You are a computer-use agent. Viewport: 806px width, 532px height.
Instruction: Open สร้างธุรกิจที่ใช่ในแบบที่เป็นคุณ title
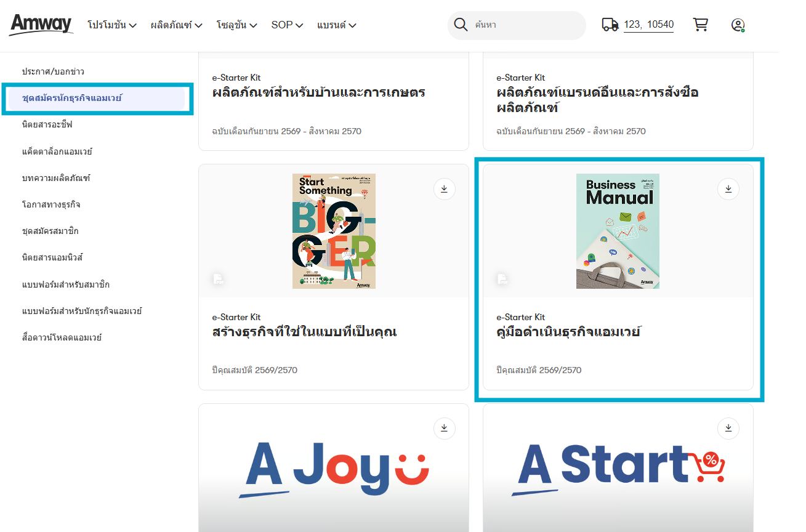304,332
